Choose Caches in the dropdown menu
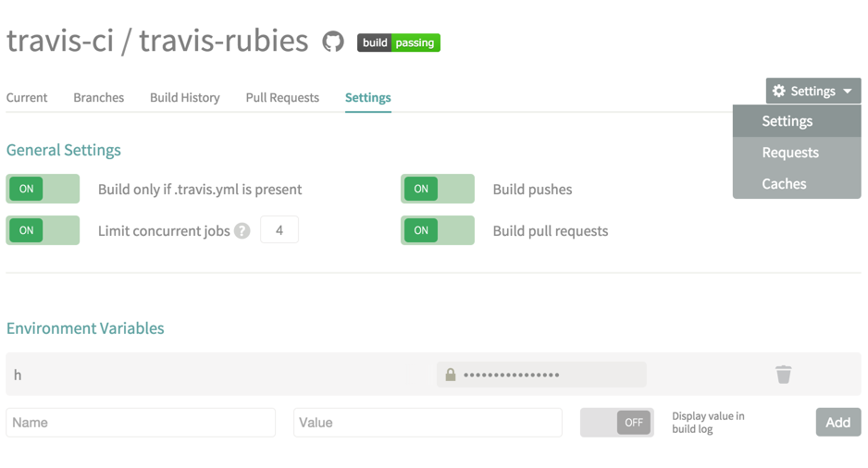The image size is (868, 468). click(797, 184)
